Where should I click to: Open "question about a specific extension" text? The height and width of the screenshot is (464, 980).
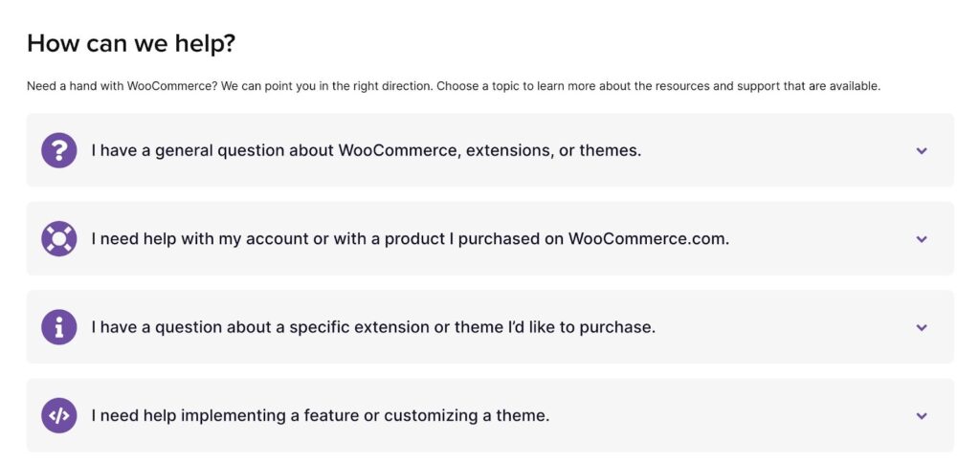(373, 327)
